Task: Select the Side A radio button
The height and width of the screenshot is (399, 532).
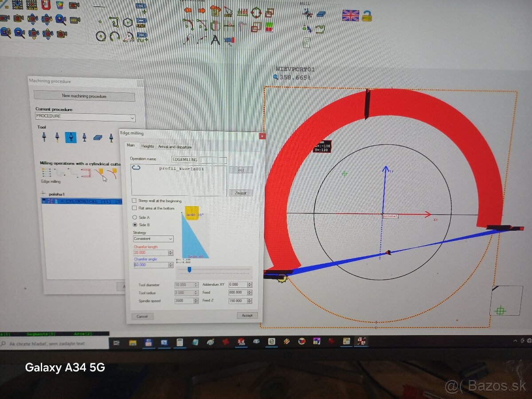Action: [x=135, y=218]
